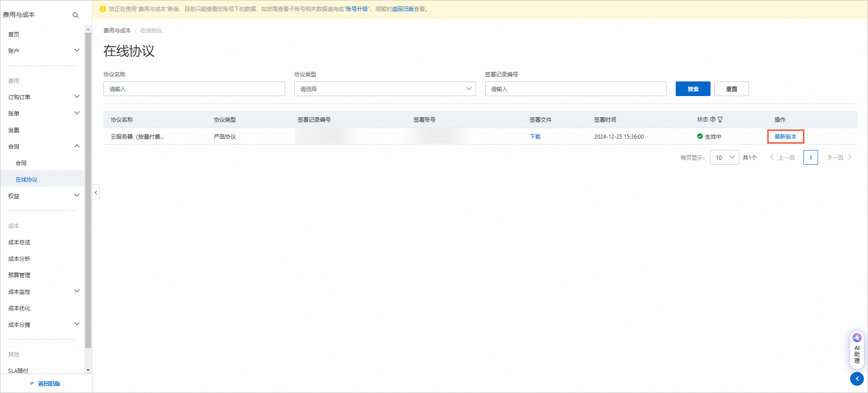868x393 pixels.
Task: Click the sidebar search magnifier icon
Action: (x=76, y=15)
